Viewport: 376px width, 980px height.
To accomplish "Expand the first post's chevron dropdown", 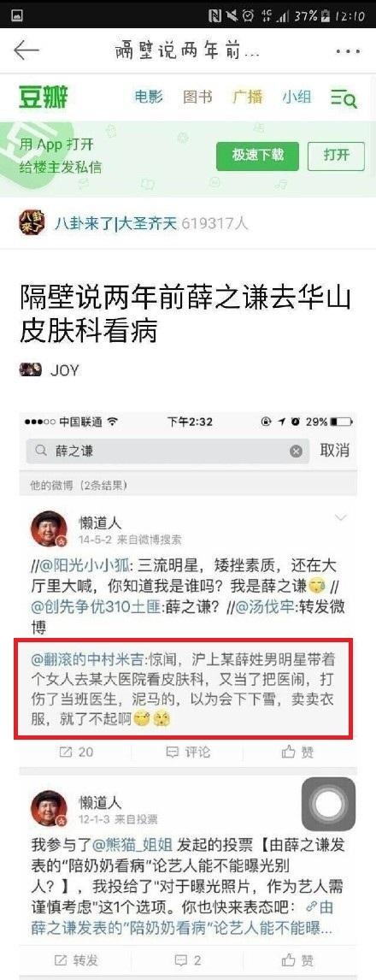I will point(341,518).
